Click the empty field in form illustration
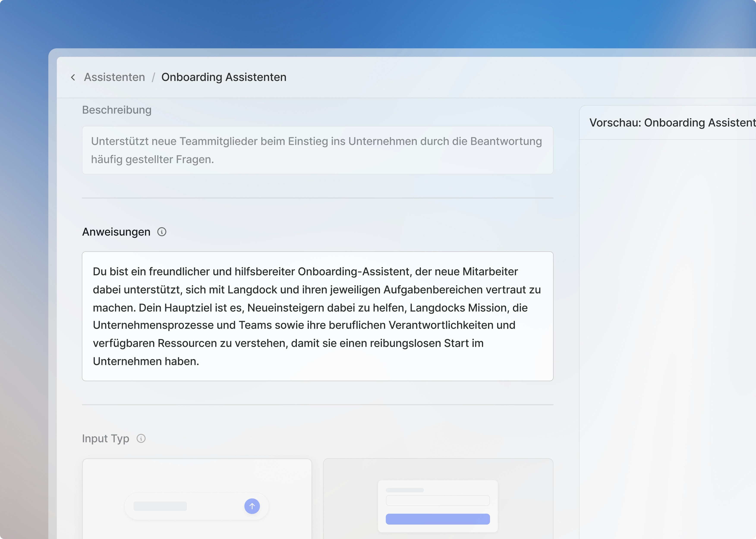 pos(437,500)
